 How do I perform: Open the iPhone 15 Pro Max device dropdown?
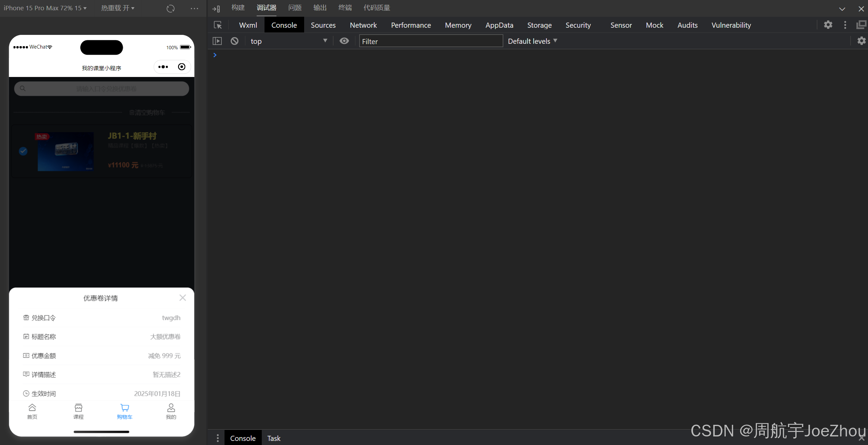click(x=45, y=8)
